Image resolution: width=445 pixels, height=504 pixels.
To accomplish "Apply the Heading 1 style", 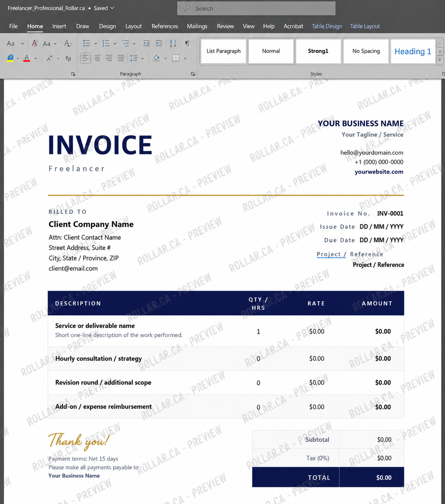I will click(413, 51).
